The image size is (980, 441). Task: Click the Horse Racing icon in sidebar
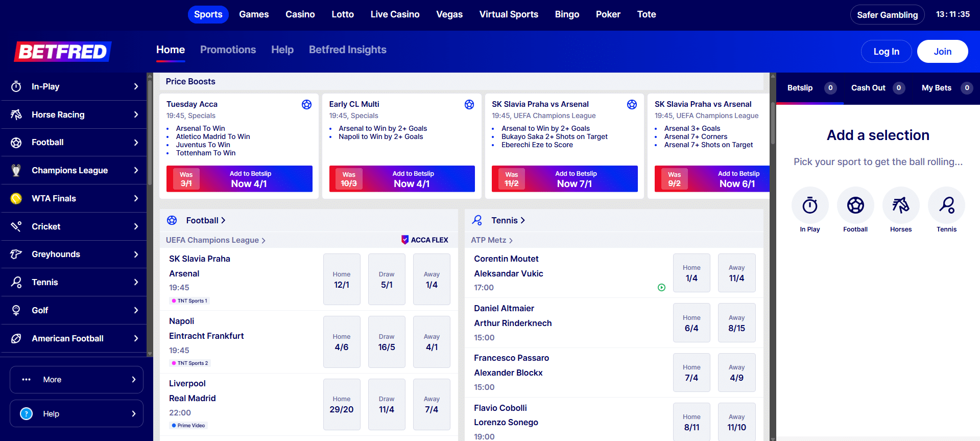coord(16,114)
